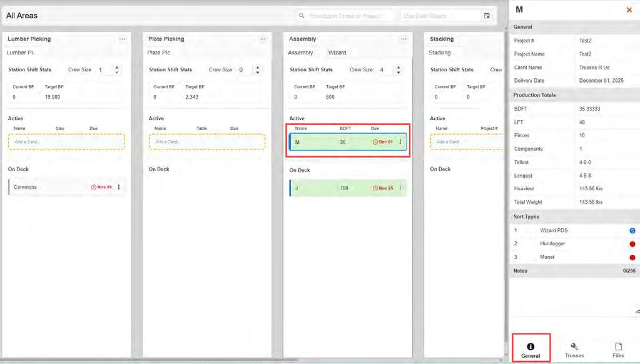Click the BDFT value 35.33333
This screenshot has width=640, height=364.
click(589, 109)
